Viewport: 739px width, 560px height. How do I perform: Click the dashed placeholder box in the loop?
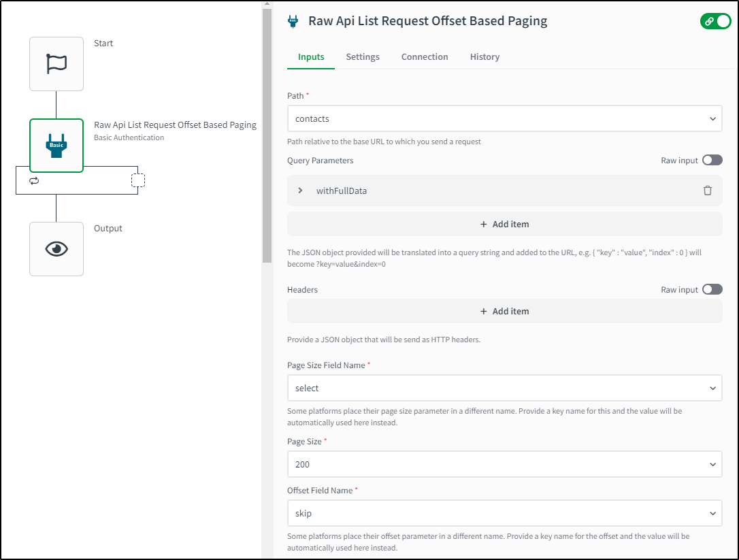[137, 180]
